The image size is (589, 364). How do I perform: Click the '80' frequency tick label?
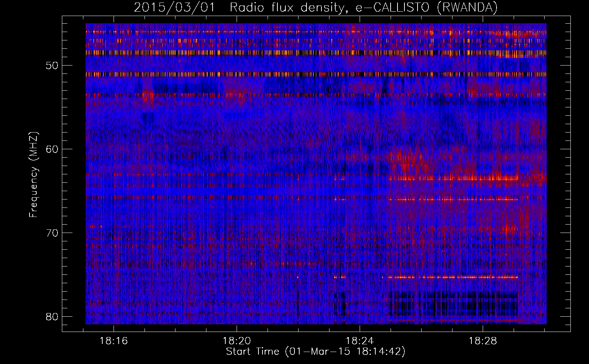52,316
